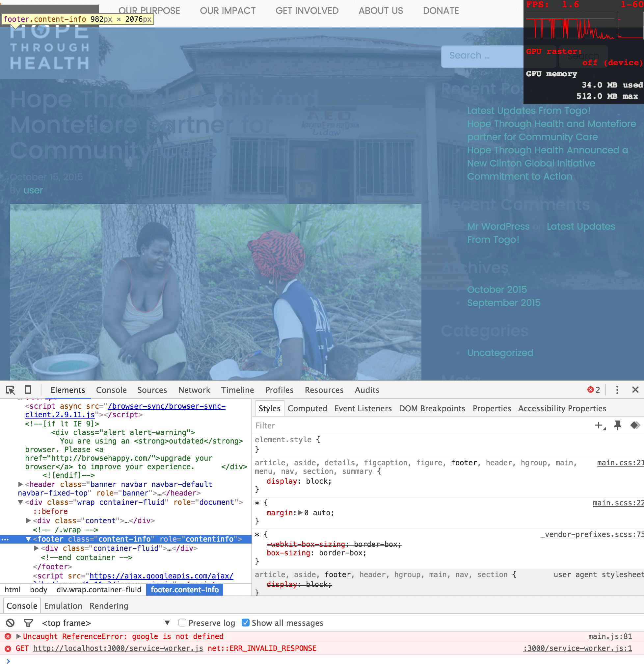Expand the margin shorthand property triangle
Screen dimensions: 644x664
pos(300,513)
